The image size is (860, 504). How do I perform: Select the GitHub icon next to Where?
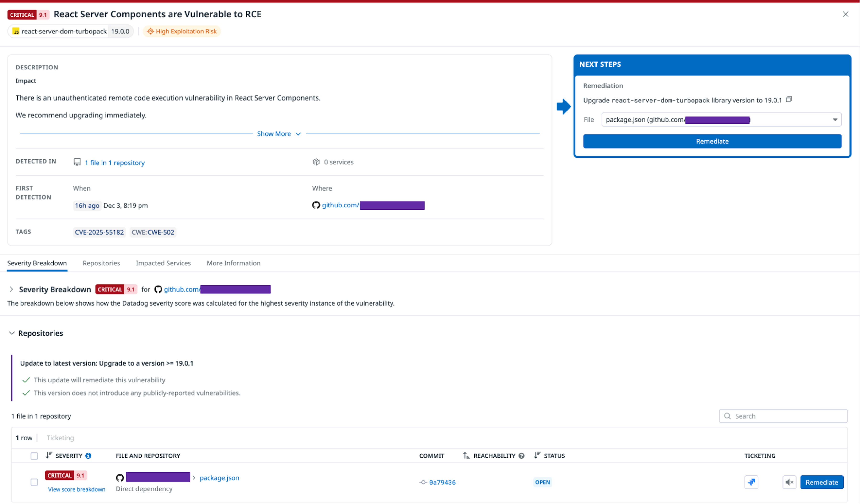316,205
